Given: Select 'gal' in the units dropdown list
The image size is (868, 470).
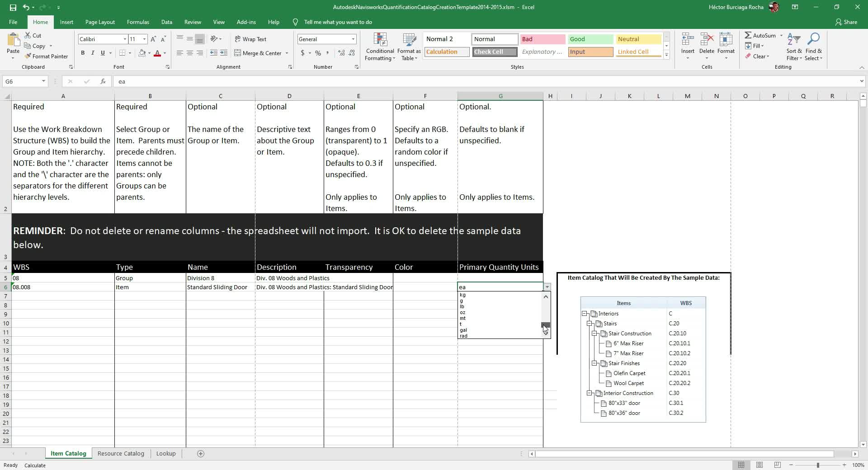Looking at the screenshot, I should 500,330.
